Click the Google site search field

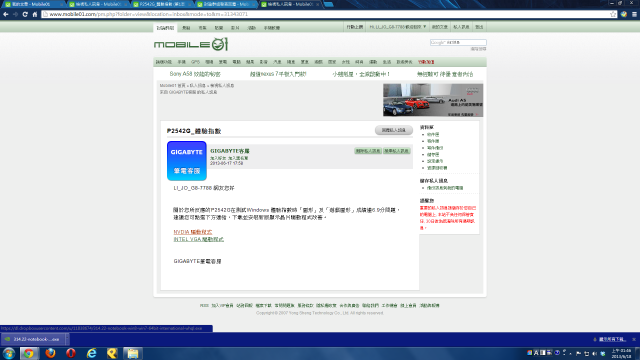click(458, 42)
